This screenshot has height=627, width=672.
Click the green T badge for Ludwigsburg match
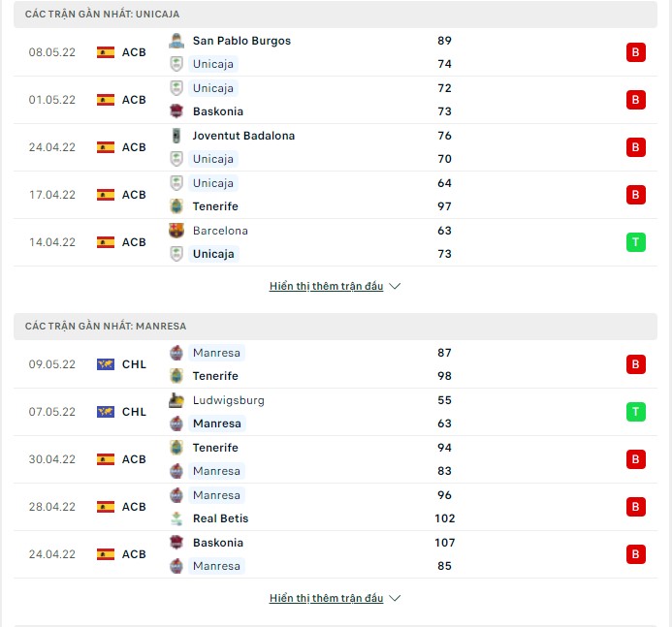pyautogui.click(x=635, y=412)
